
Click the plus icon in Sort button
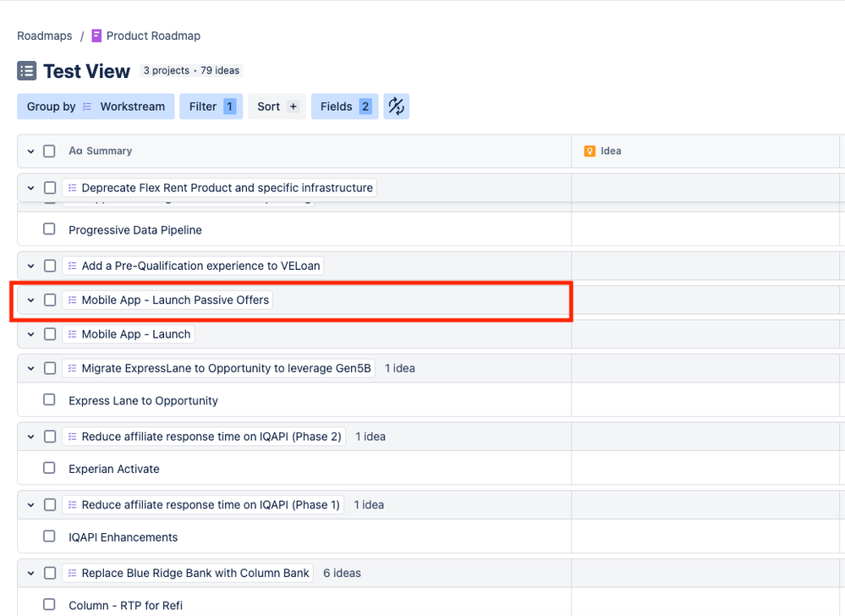[x=294, y=107]
